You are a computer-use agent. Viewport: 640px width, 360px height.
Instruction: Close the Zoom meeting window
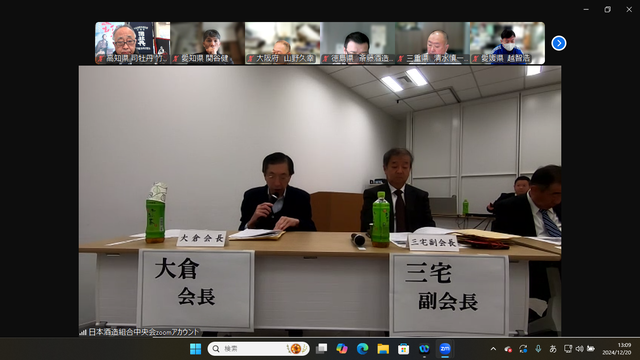coord(629,9)
